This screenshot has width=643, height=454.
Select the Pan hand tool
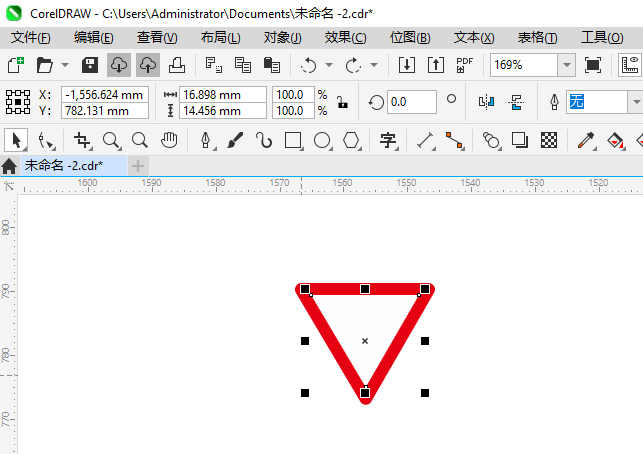[x=169, y=140]
